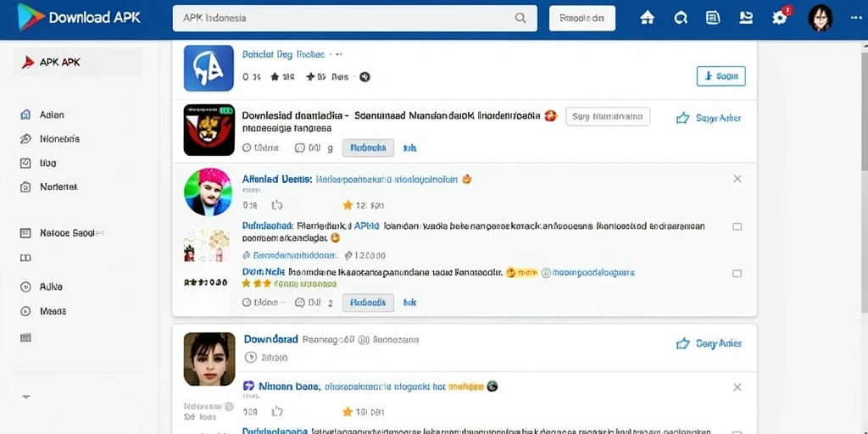Image resolution: width=868 pixels, height=434 pixels.
Task: Click the play circle icon under Downderad
Action: pyautogui.click(x=250, y=358)
